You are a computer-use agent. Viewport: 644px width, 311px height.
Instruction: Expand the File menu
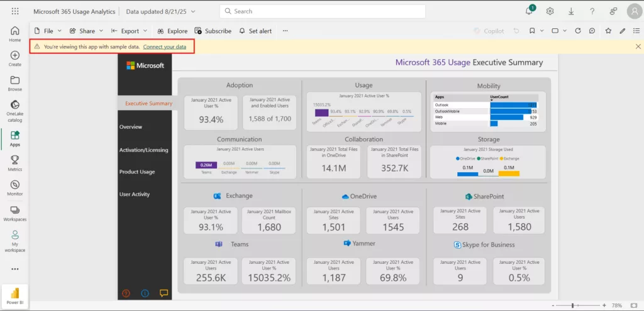48,31
